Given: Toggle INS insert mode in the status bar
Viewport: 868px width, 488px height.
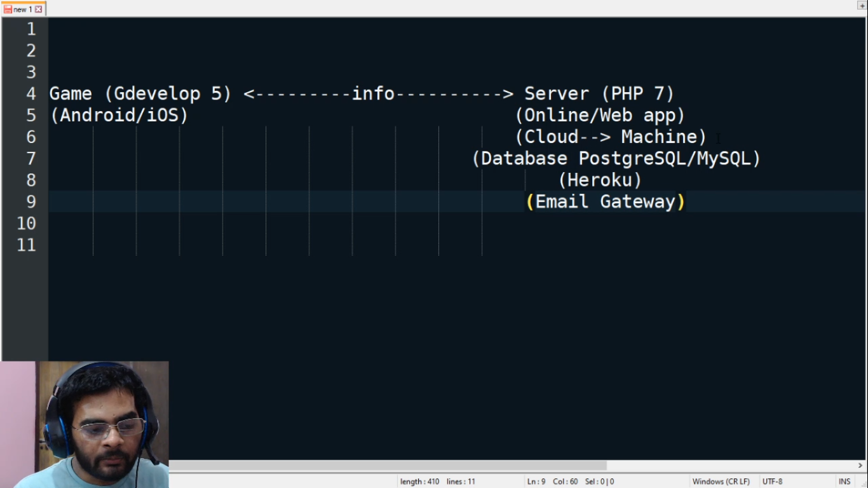Looking at the screenshot, I should click(x=844, y=482).
